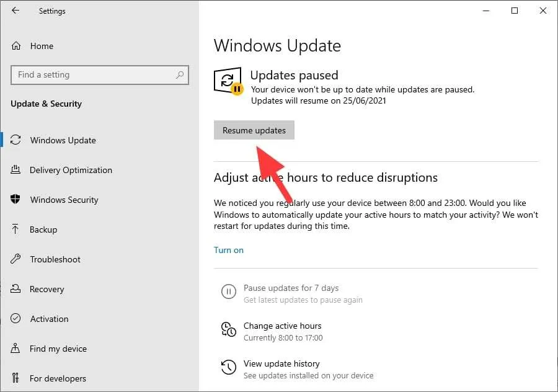The width and height of the screenshot is (558, 392).
Task: Click 'Updates will resume on 25/06/2021' text
Action: (319, 100)
